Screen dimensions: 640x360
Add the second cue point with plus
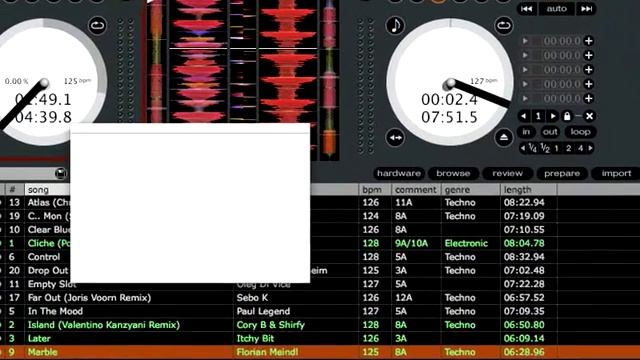click(x=589, y=55)
